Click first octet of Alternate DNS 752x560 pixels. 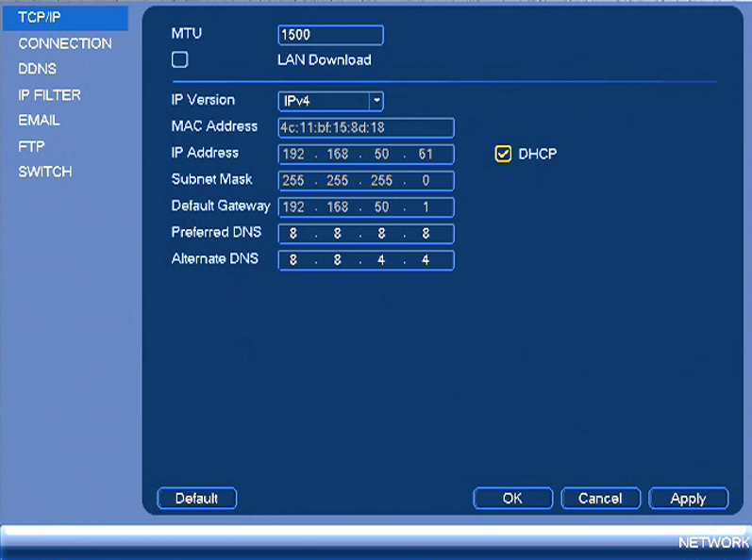coord(293,260)
